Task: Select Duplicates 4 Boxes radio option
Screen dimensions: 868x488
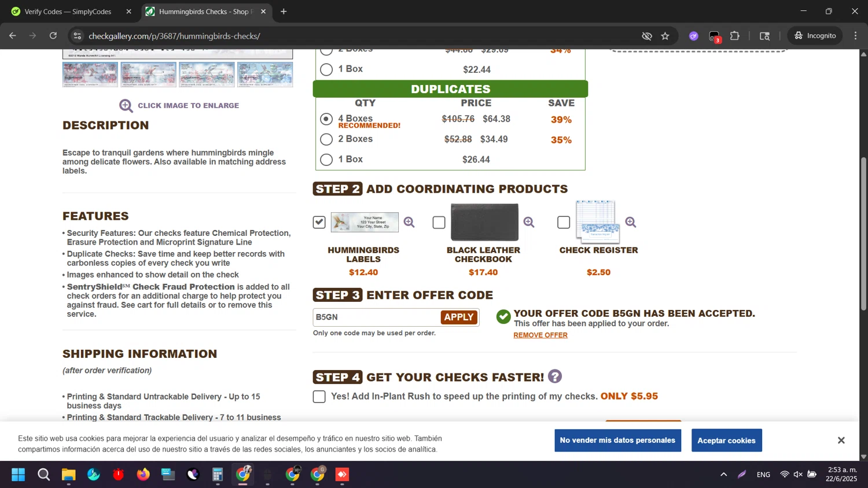Action: [x=326, y=119]
